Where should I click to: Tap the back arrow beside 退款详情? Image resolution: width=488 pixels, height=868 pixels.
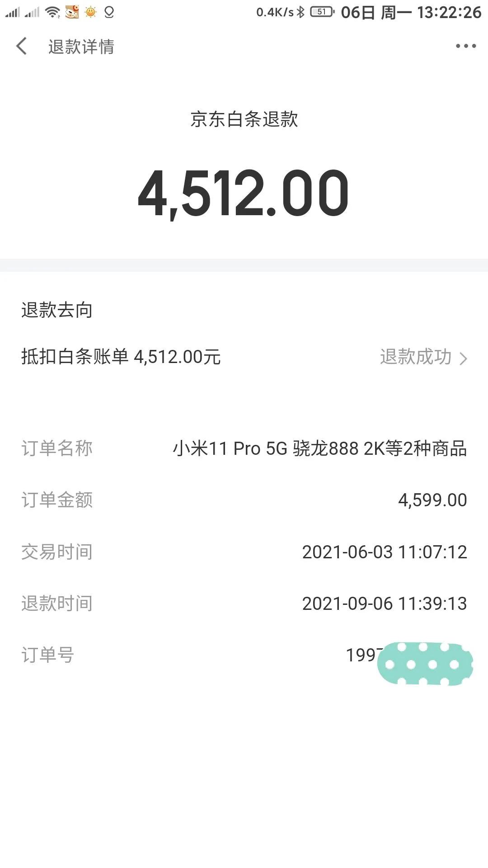[x=21, y=46]
